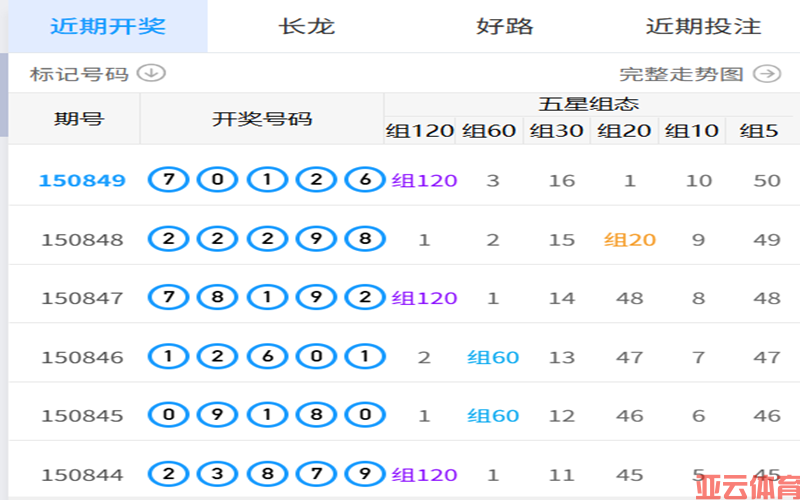
Task: Select the 组10 column header
Action: pyautogui.click(x=692, y=131)
